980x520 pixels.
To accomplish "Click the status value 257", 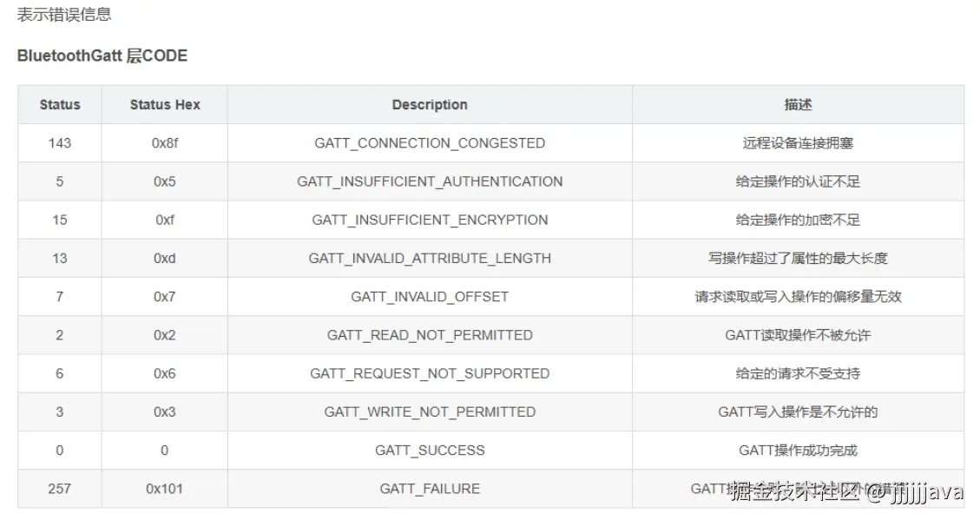I will 60,489.
